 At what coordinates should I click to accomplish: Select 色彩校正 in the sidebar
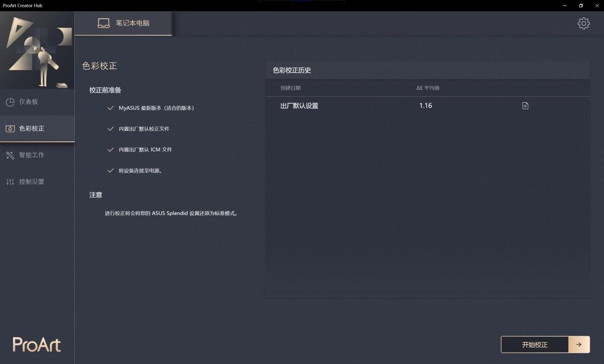click(x=37, y=128)
